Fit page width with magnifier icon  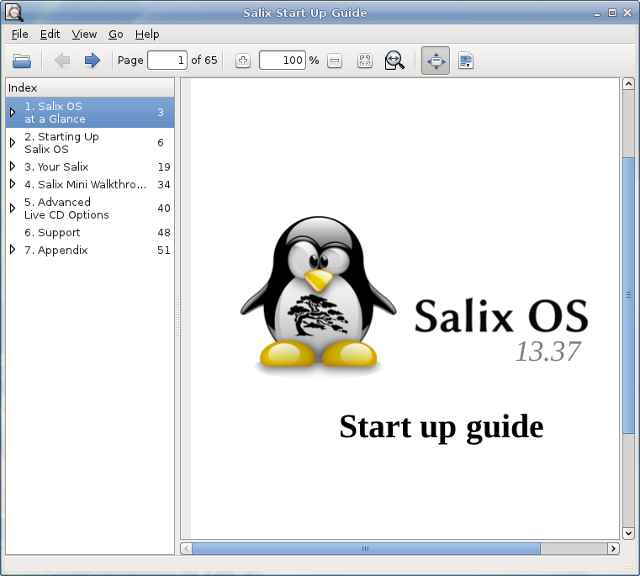394,60
